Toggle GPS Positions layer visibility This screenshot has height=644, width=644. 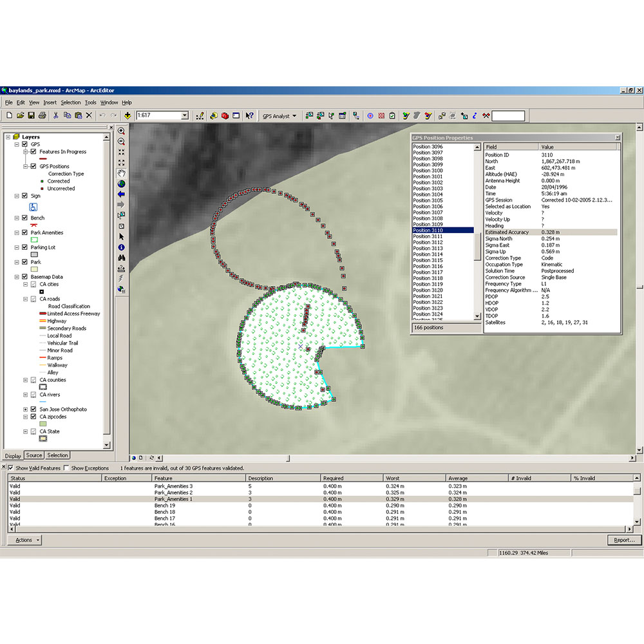click(x=33, y=166)
